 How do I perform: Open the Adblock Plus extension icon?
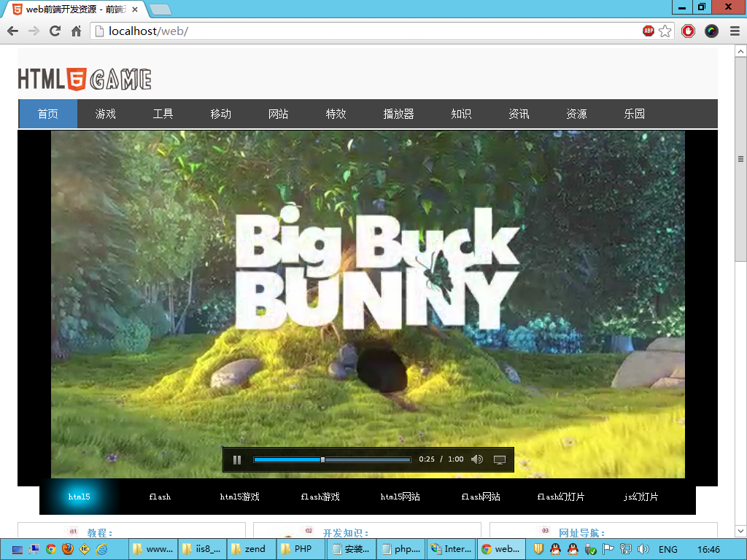coord(649,31)
